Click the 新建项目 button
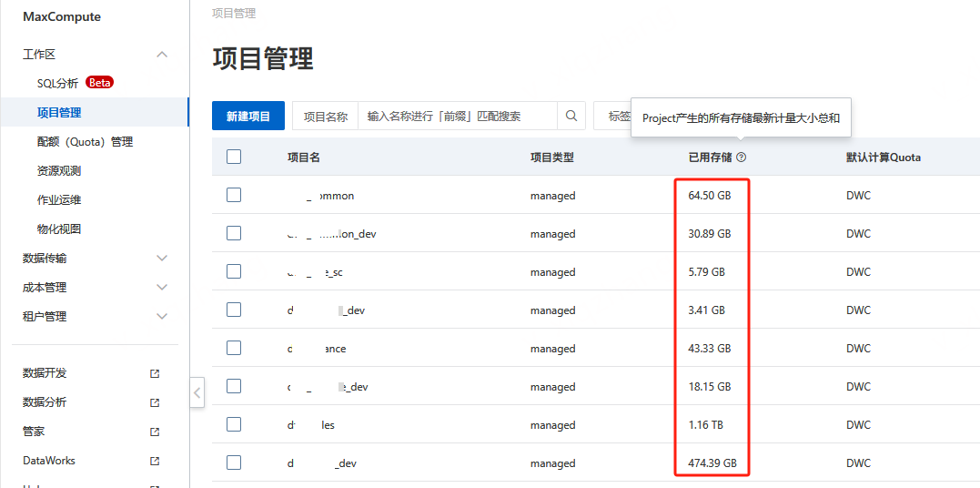 click(248, 116)
